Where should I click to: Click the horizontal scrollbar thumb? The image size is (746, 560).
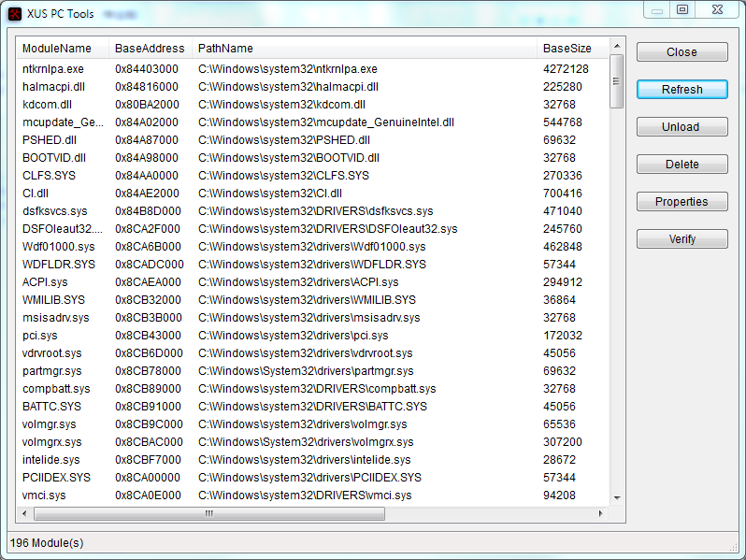[209, 514]
